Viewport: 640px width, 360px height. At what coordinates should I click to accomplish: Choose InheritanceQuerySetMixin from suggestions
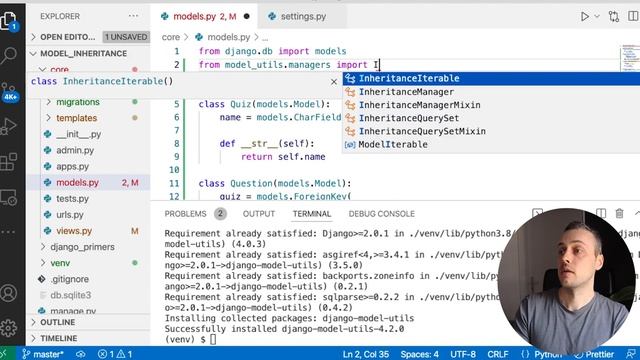tap(491, 131)
